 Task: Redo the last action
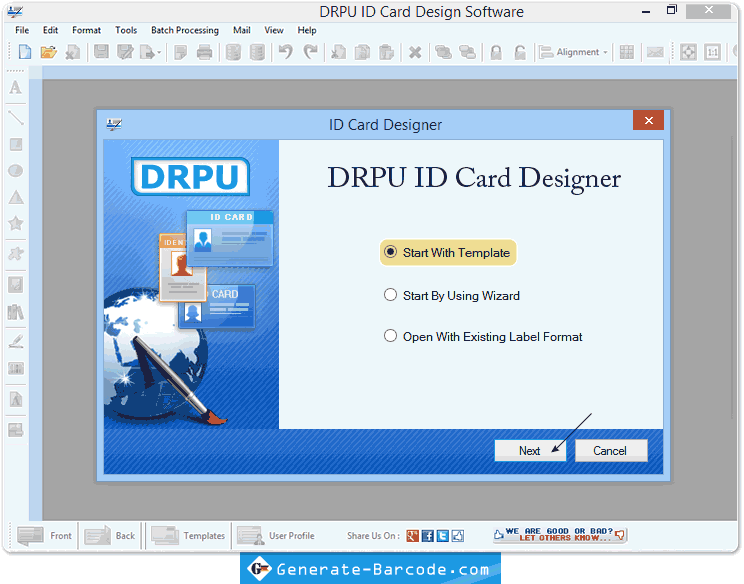310,51
